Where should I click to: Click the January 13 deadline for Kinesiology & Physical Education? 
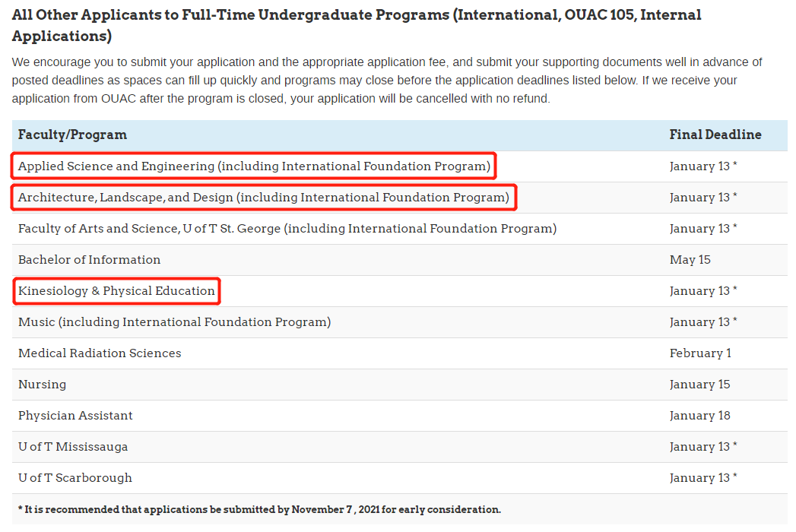(703, 291)
